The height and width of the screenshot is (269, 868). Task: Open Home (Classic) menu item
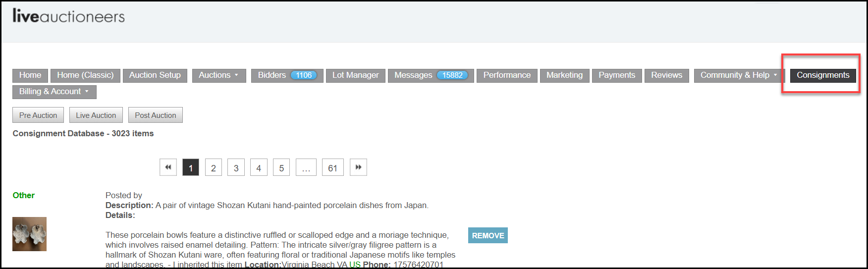coord(85,75)
